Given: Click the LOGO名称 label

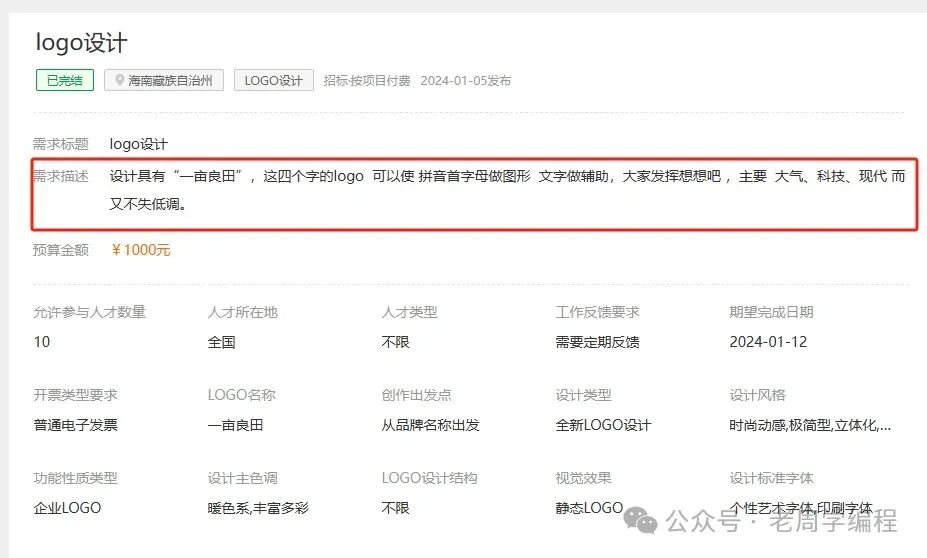Looking at the screenshot, I should [242, 395].
